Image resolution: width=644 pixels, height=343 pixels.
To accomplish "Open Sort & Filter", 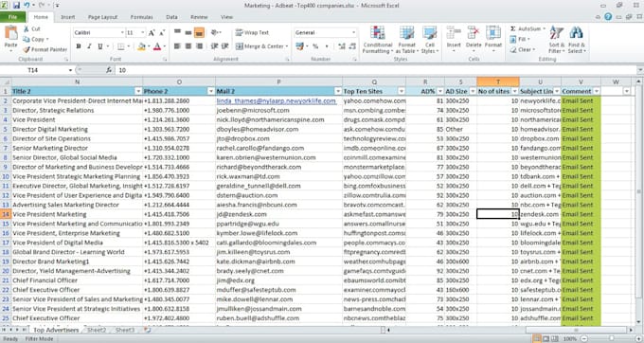I will click(x=557, y=40).
